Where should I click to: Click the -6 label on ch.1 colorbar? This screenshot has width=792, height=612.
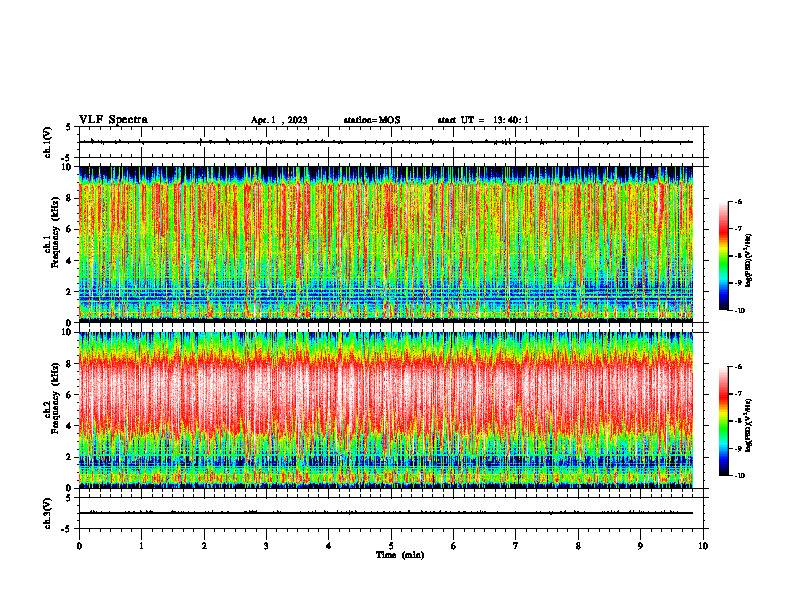pos(738,202)
